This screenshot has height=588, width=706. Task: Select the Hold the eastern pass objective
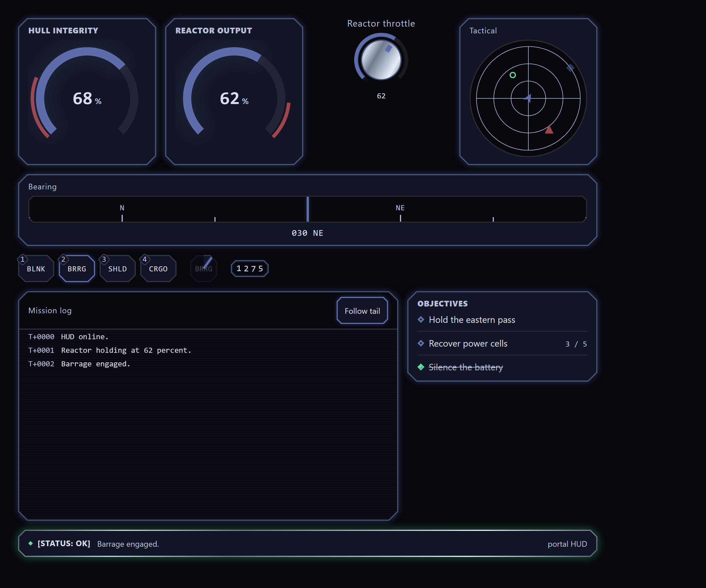click(502, 319)
